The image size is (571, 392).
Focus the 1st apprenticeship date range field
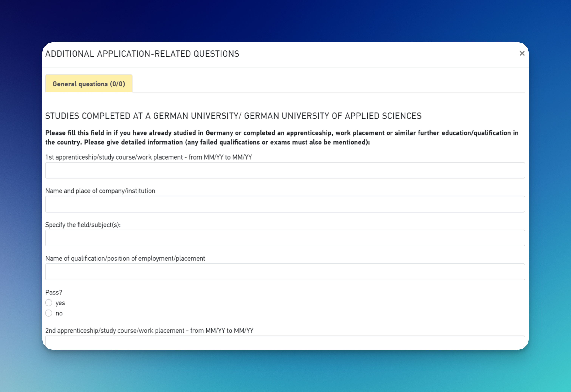pyautogui.click(x=285, y=170)
